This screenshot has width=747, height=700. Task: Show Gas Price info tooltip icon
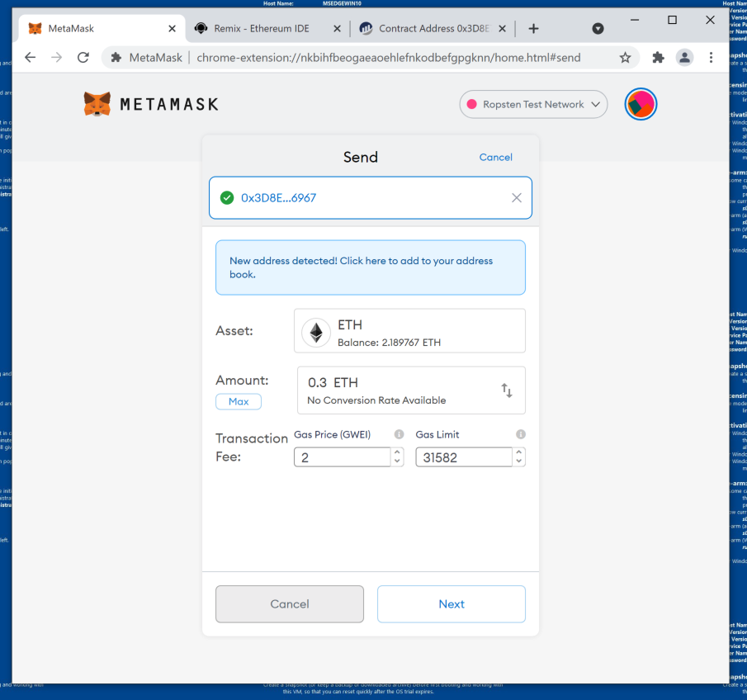(x=400, y=434)
